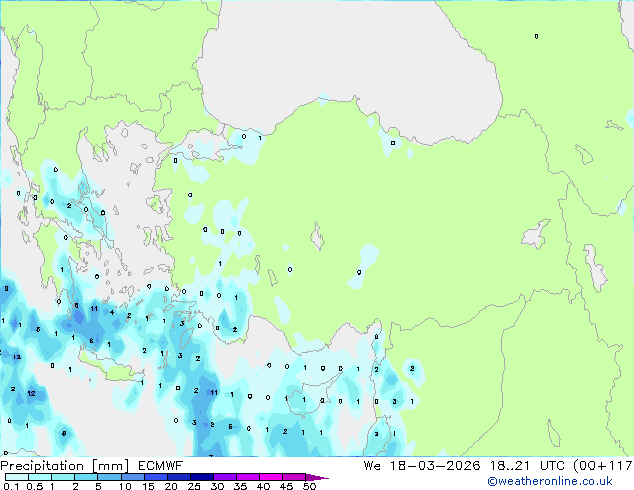Click the '(00+117' forecast offset text
The height and width of the screenshot is (490, 634).
[x=603, y=466]
